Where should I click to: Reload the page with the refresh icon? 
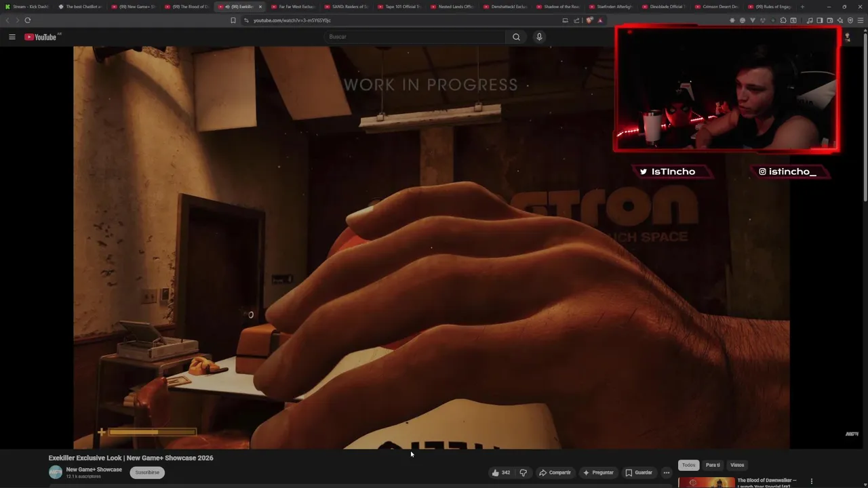tap(28, 20)
